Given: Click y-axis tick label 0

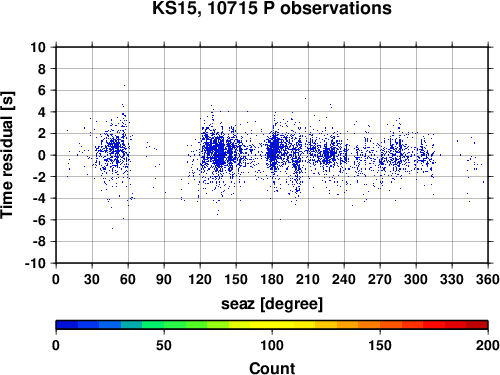Looking at the screenshot, I should coord(42,155).
